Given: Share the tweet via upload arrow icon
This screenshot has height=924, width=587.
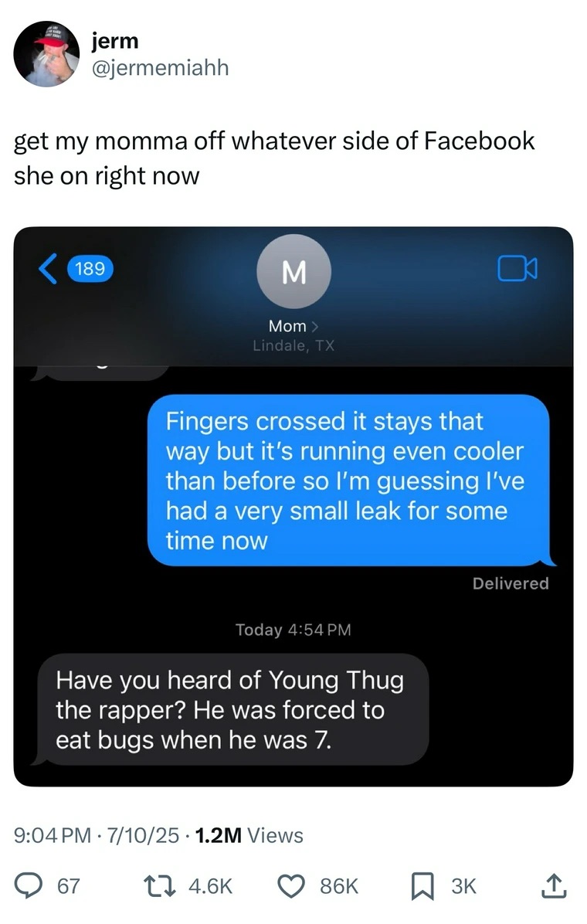Looking at the screenshot, I should click(x=554, y=885).
